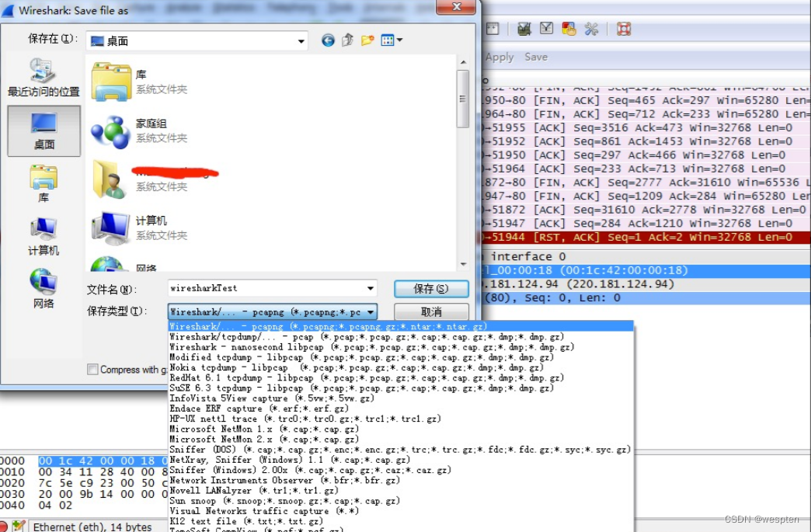This screenshot has height=532, width=811.
Task: Choose Nokia tcpdump libpcap option
Action: pos(401,367)
